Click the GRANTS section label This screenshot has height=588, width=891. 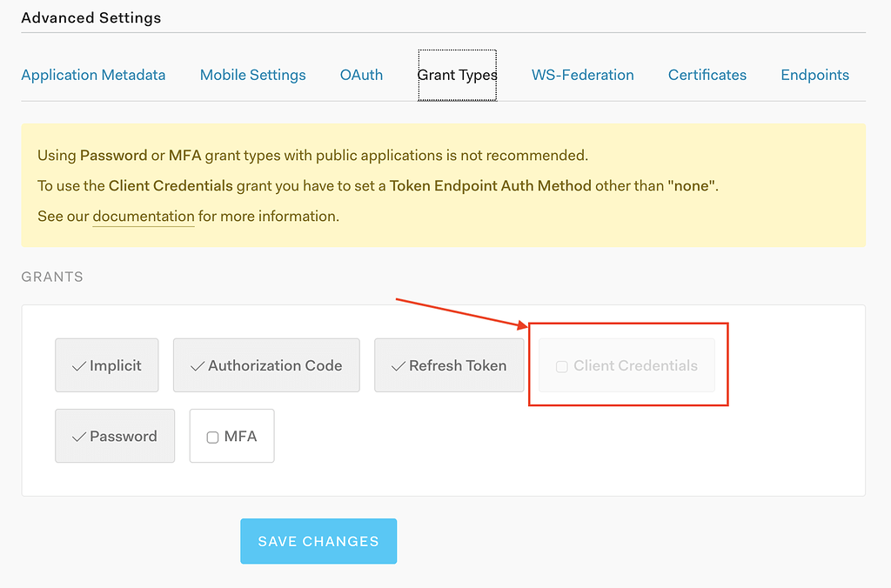[x=52, y=277]
